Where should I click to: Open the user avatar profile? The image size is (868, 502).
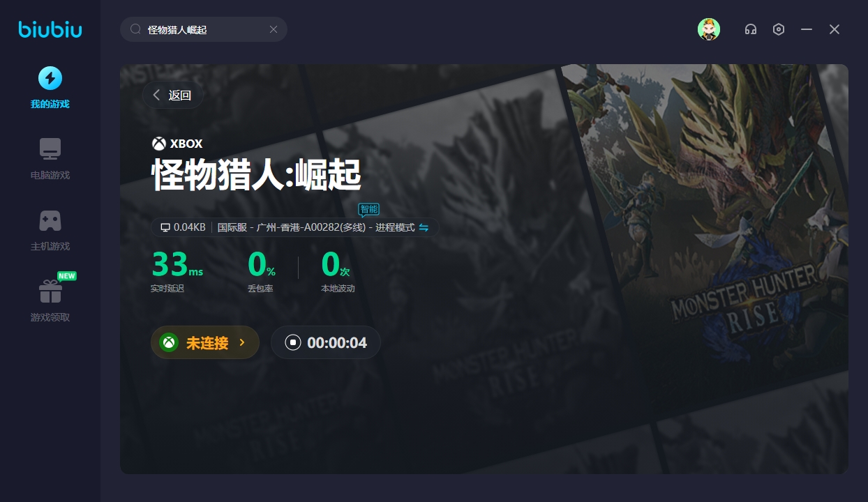pyautogui.click(x=709, y=29)
